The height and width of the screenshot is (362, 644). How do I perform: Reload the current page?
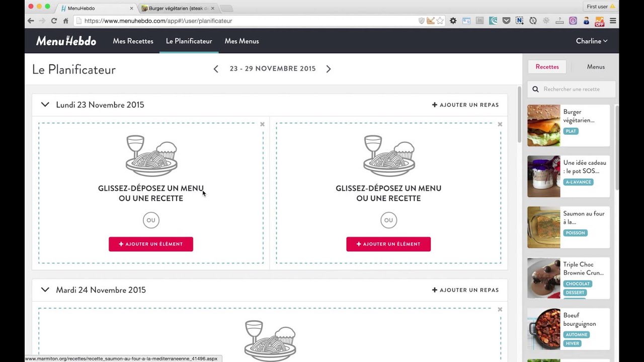(x=54, y=21)
